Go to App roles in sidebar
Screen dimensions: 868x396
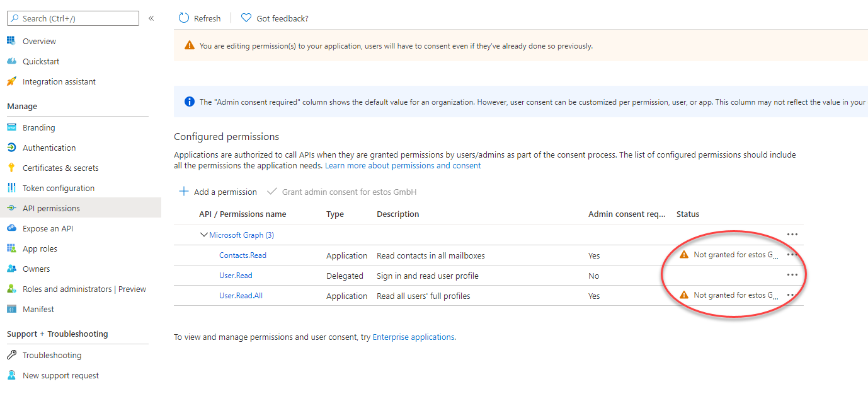coord(40,248)
